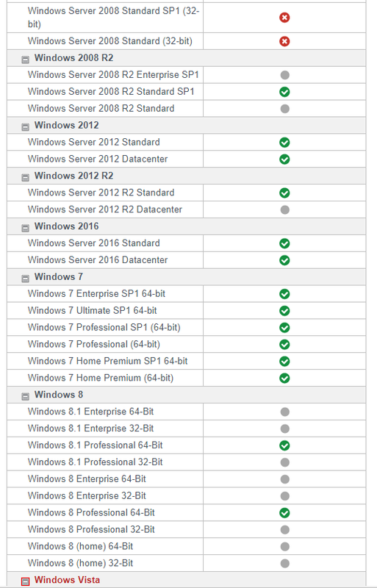Collapse the Windows 7 section

[25, 279]
